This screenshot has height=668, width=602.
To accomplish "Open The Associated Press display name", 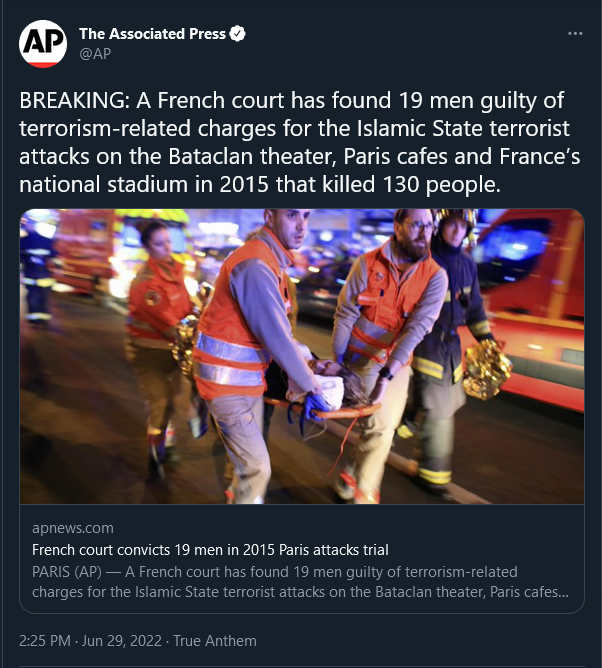I will tap(153, 34).
